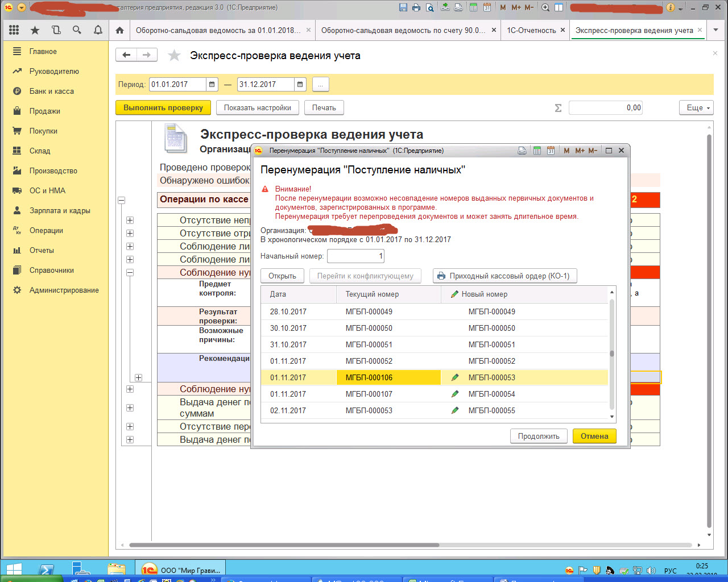Viewport: 728px width, 582px height.
Task: Open Банк и касса section
Action: [51, 91]
